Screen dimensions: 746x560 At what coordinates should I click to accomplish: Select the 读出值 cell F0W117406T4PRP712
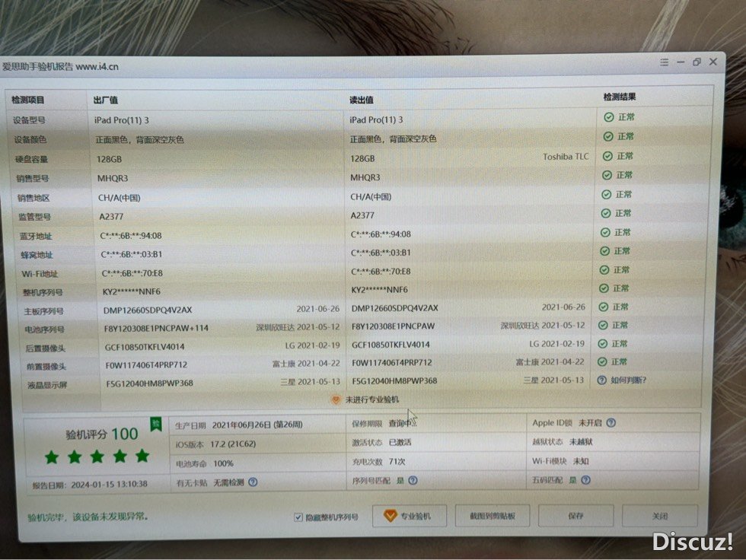point(392,362)
